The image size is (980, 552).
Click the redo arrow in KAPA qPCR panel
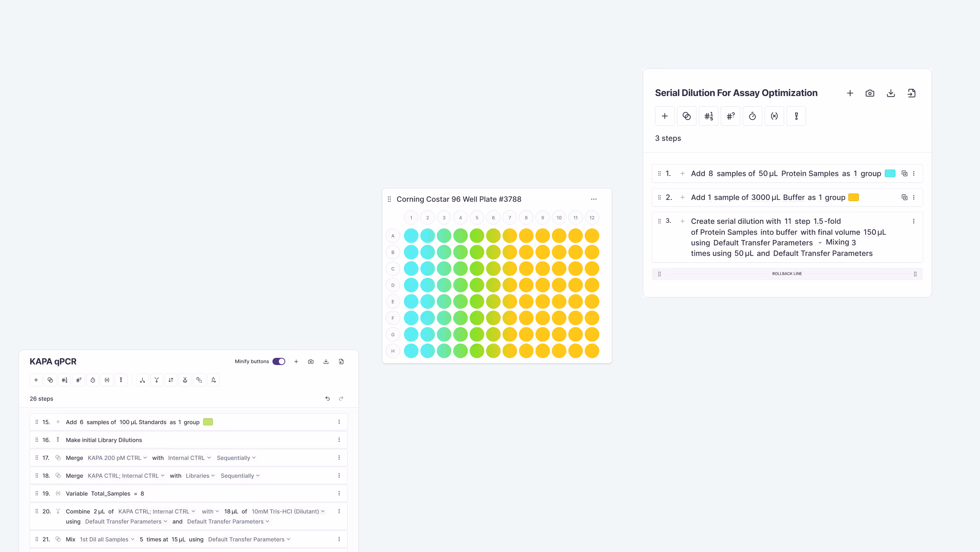tap(341, 398)
